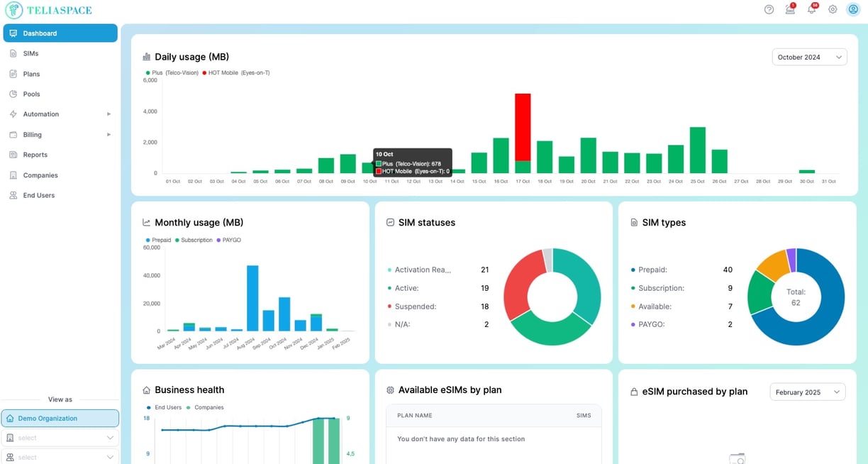Image resolution: width=868 pixels, height=464 pixels.
Task: Expand the Billing submenu arrow
Action: pos(108,134)
